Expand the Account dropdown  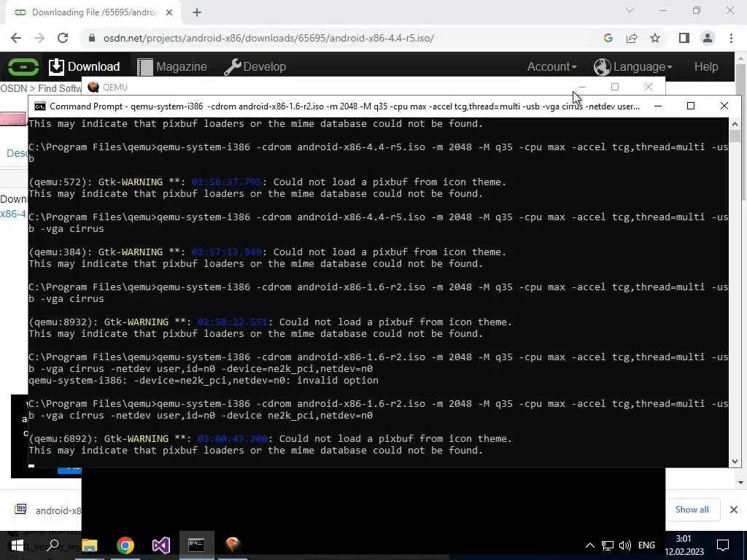coord(551,66)
